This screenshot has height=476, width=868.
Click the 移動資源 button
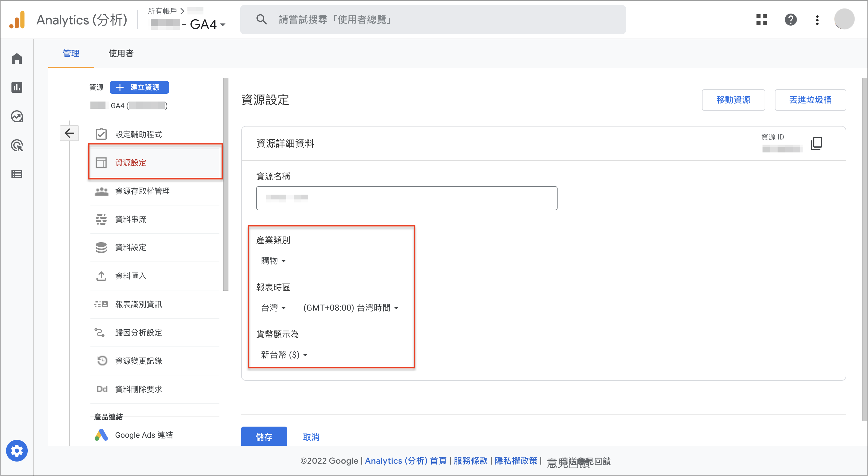(x=733, y=100)
